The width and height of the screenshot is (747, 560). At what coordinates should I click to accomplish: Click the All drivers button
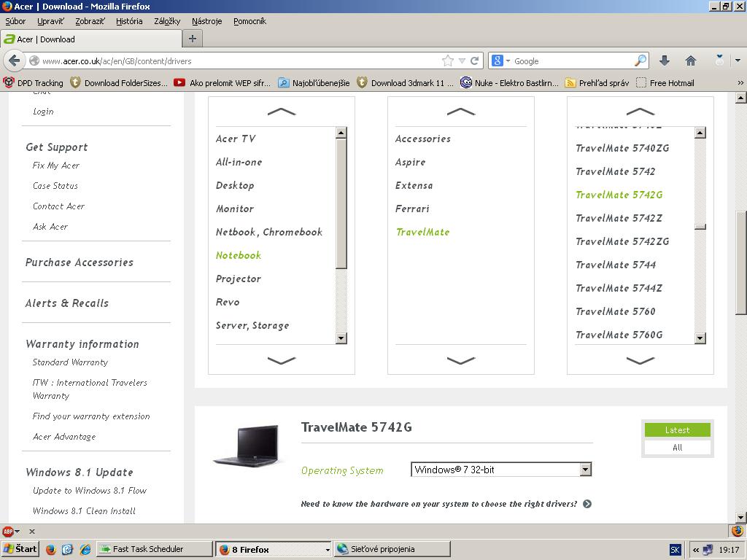(678, 448)
